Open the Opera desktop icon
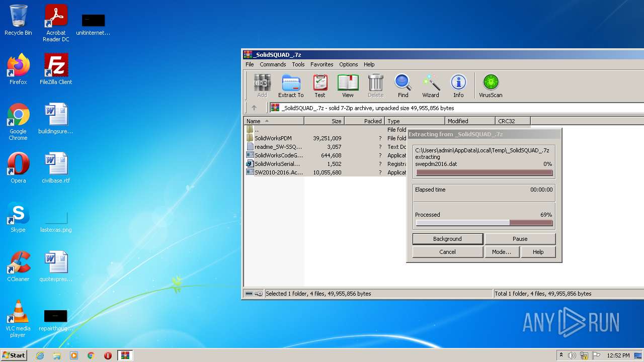The width and height of the screenshot is (644, 362). pos(18,168)
